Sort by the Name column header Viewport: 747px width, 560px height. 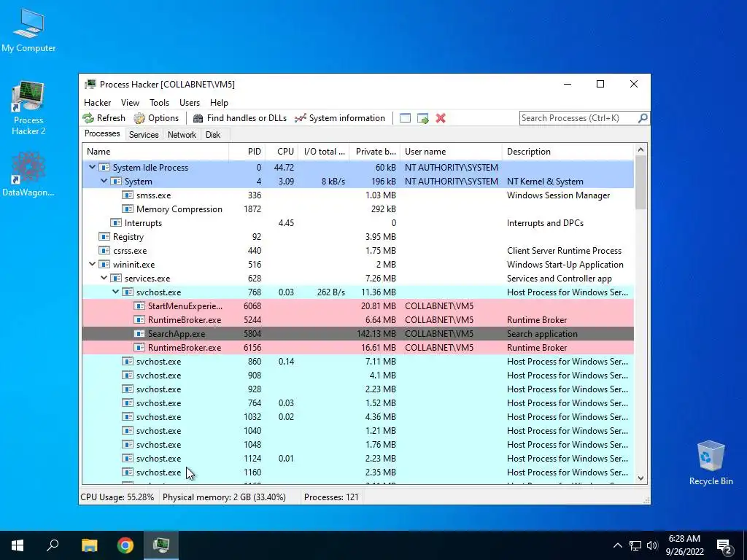click(155, 152)
